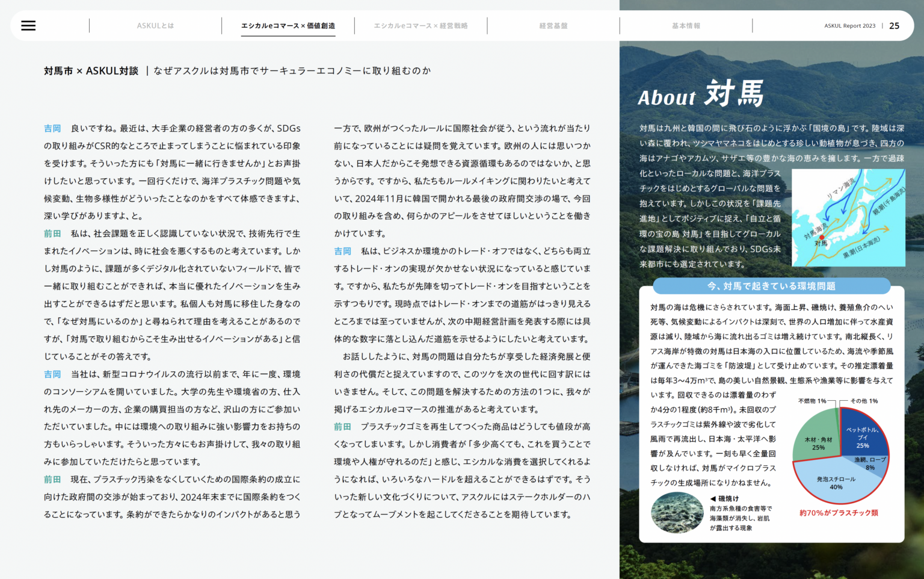Screen dimensions: 924x579
Task: Click the 磯焼け seabed photo
Action: (x=677, y=513)
